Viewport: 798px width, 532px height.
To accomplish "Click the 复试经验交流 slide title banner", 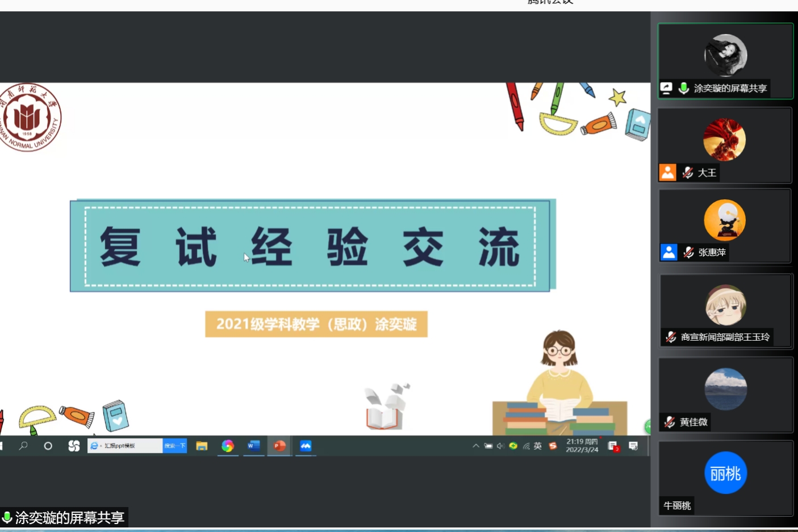I will 310,246.
